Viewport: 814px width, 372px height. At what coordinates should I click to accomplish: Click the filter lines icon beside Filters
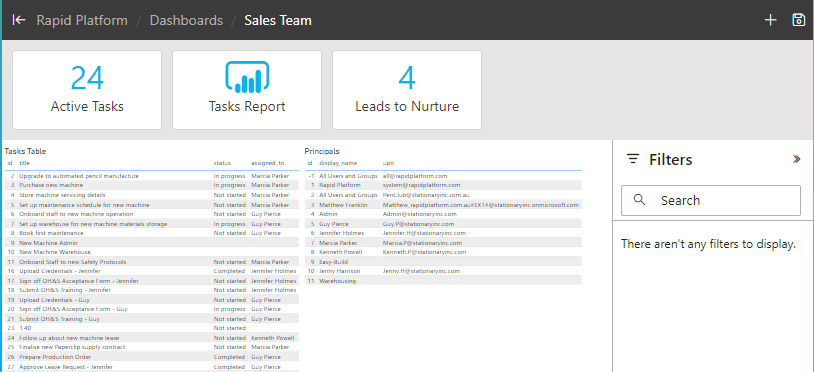[632, 159]
